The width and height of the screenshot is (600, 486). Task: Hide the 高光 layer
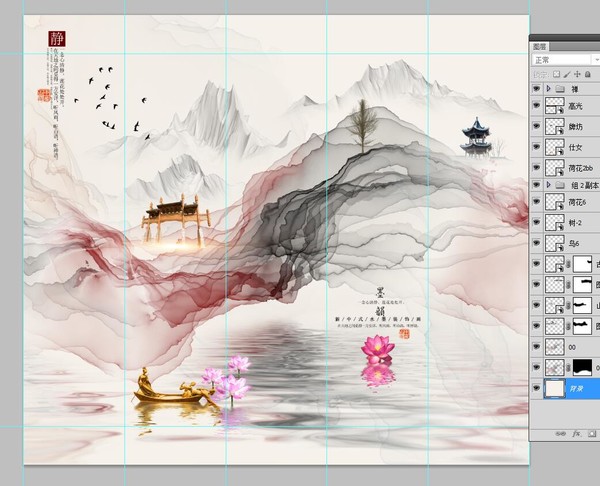point(536,105)
